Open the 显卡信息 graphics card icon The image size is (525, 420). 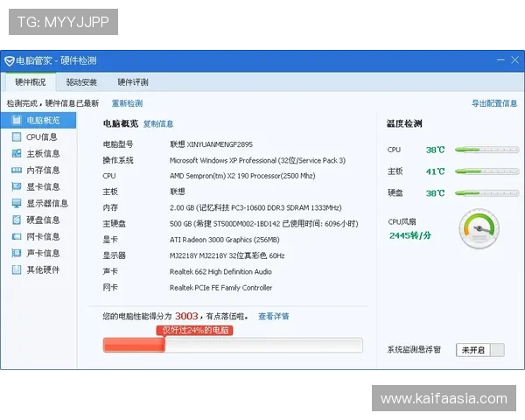tap(16, 186)
